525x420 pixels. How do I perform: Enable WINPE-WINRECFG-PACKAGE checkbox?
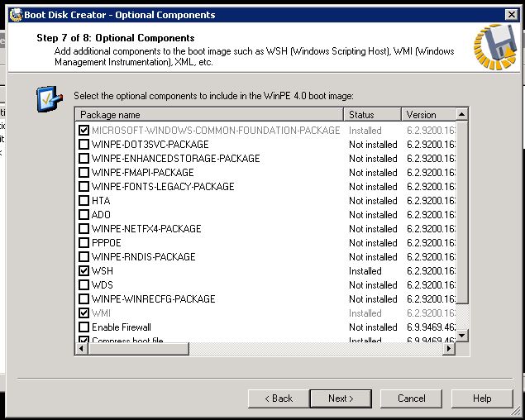[x=84, y=298]
